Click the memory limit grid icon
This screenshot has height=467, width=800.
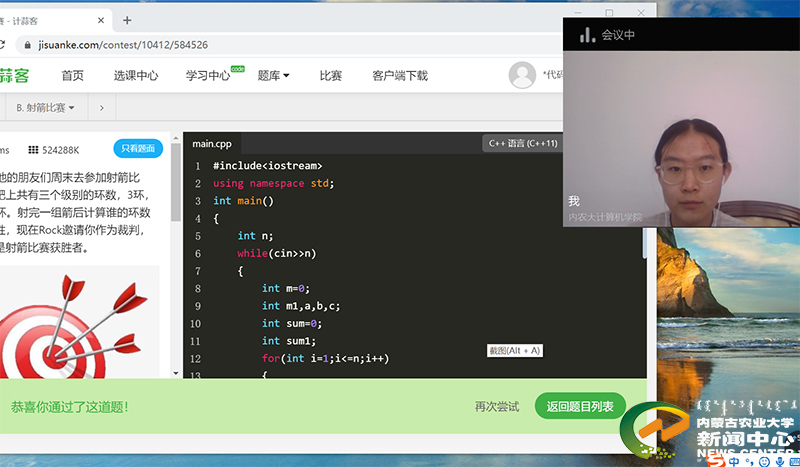33,150
